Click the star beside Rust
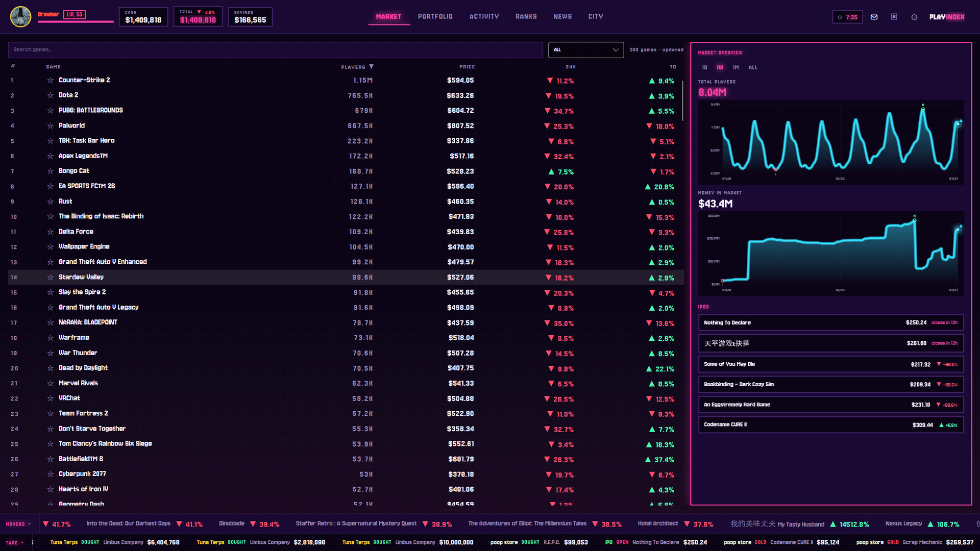Image resolution: width=980 pixels, height=551 pixels. coord(51,202)
